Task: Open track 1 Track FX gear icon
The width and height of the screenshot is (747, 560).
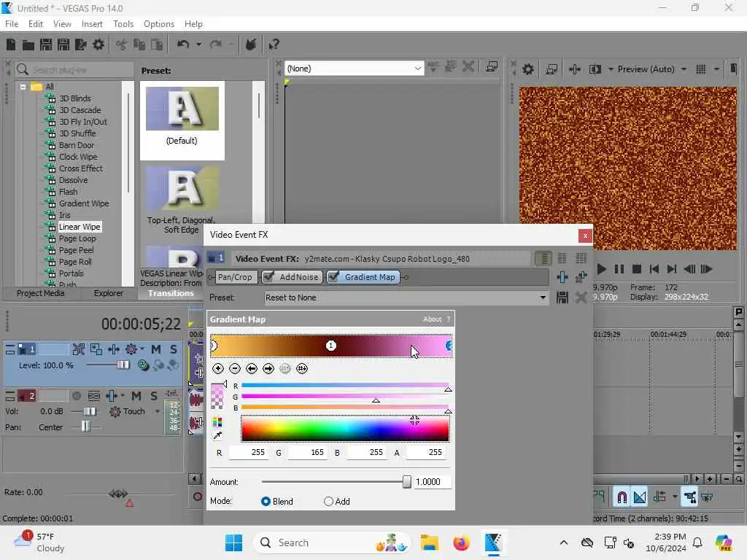Action: [x=131, y=349]
